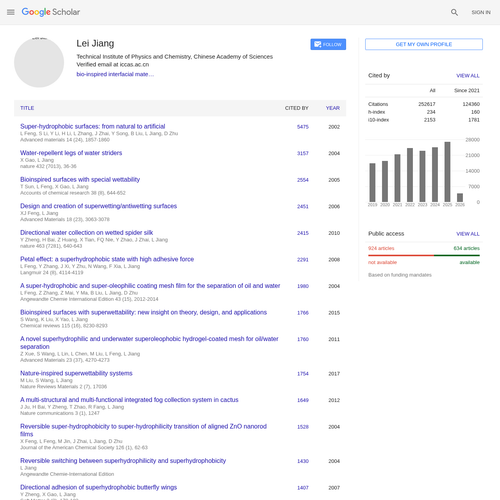Click the Technical Institute of Physics affiliation
500x500 pixels.
(175, 57)
